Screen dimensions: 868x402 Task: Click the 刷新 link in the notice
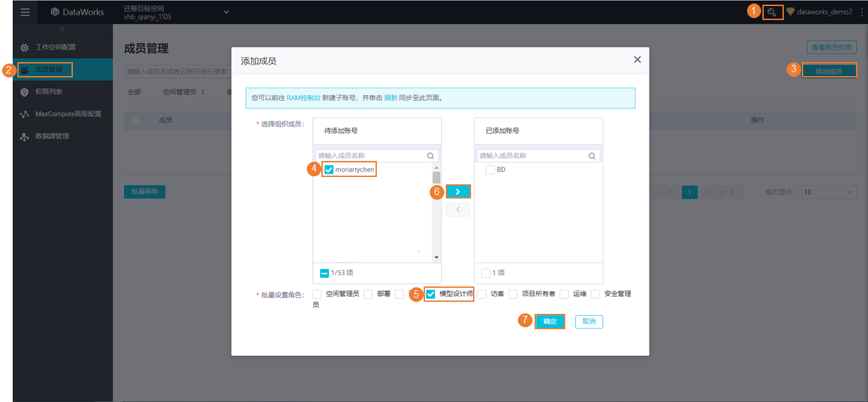(x=390, y=97)
